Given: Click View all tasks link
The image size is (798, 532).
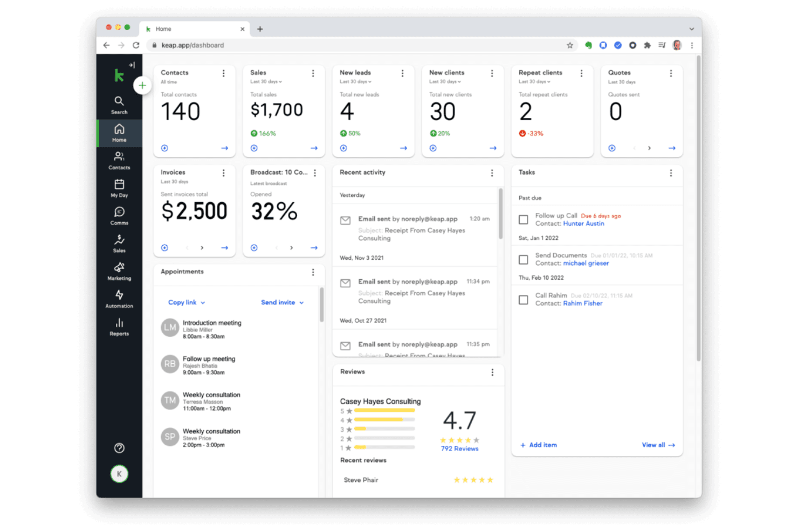Looking at the screenshot, I should pyautogui.click(x=658, y=445).
